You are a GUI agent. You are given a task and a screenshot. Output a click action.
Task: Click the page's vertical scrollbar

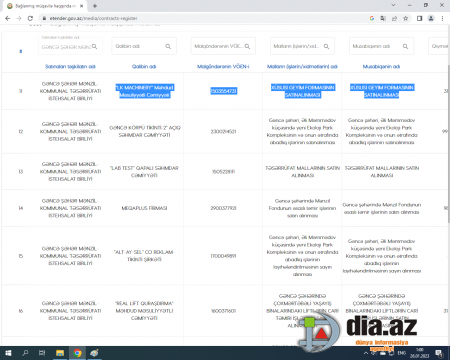pos(449,143)
